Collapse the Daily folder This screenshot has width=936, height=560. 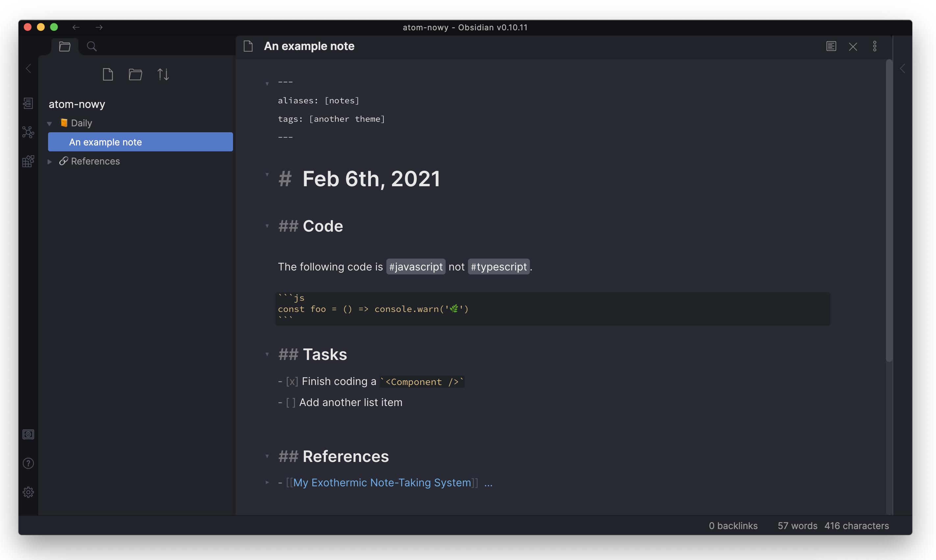[49, 123]
